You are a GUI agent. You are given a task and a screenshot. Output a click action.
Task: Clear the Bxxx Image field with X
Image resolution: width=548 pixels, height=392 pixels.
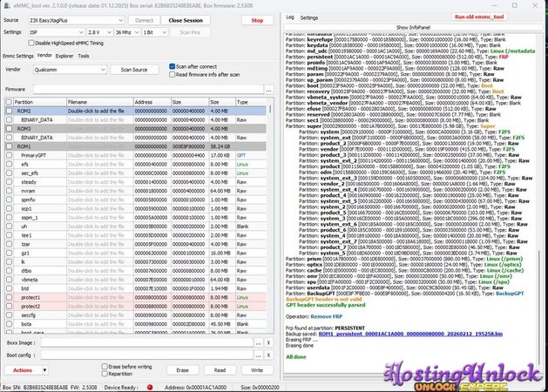270,343
